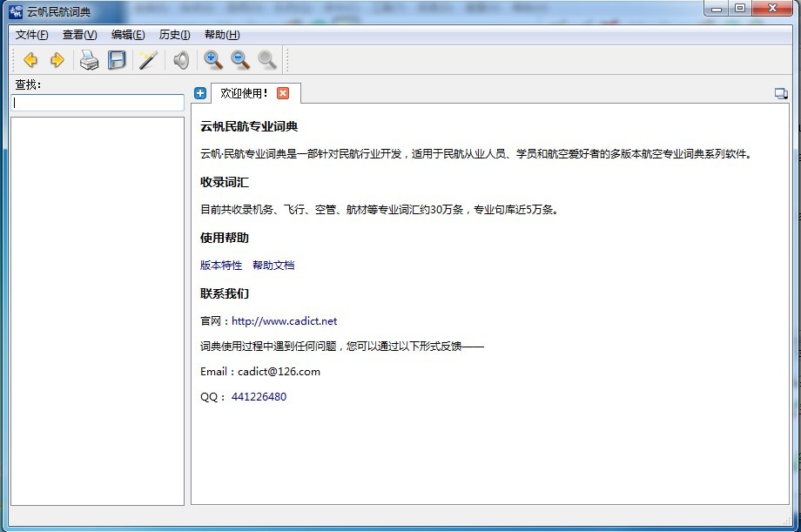Click the yellow forward arrow
The height and width of the screenshot is (532, 801).
tap(57, 60)
